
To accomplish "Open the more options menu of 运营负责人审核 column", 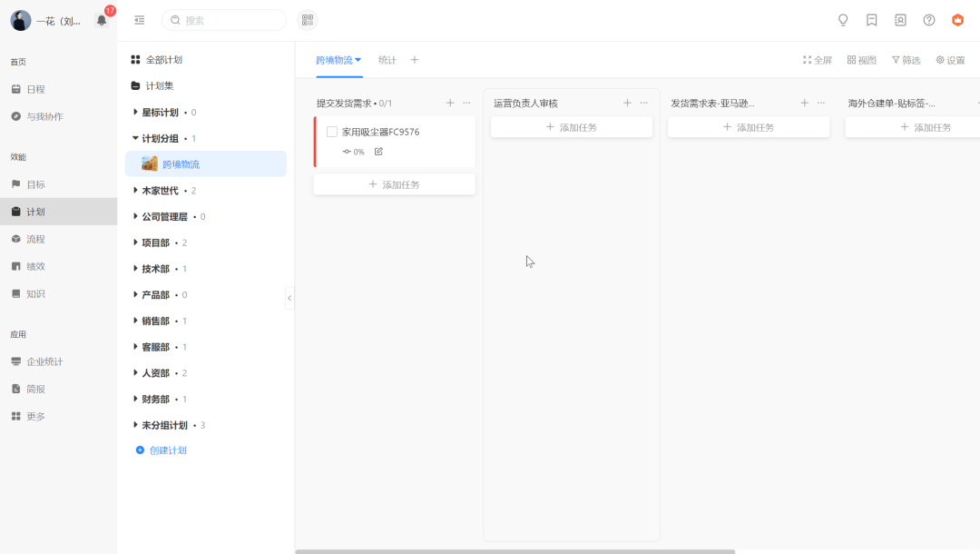I will click(643, 103).
